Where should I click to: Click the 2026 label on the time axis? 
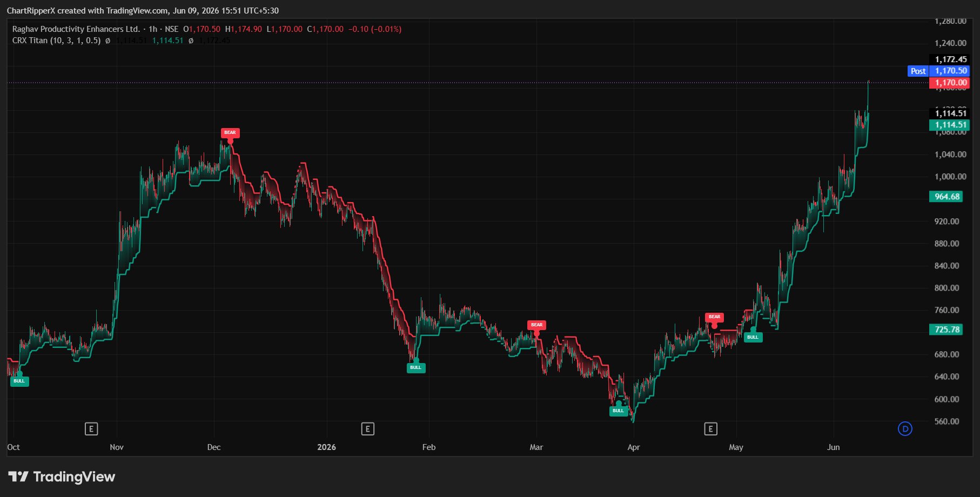click(x=326, y=447)
